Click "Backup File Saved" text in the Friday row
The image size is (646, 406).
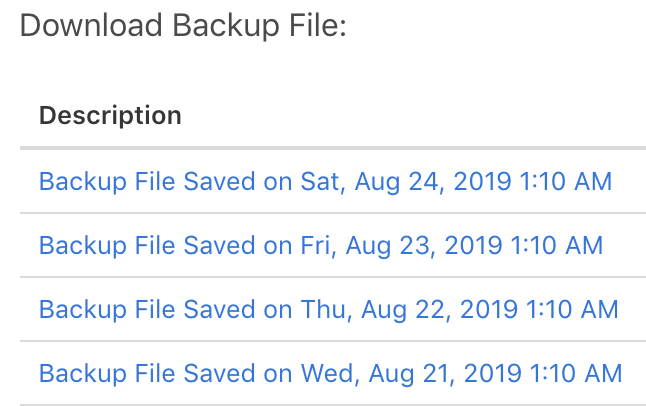pos(147,245)
